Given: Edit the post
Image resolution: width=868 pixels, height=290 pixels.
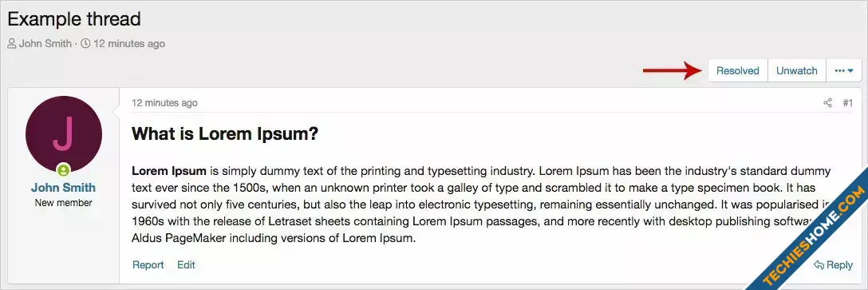Looking at the screenshot, I should (186, 265).
